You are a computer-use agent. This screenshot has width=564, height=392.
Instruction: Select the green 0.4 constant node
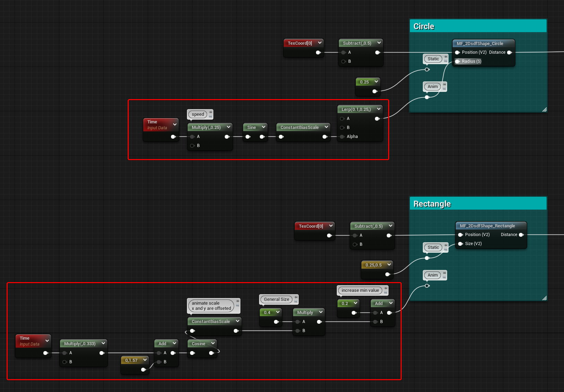pyautogui.click(x=271, y=317)
